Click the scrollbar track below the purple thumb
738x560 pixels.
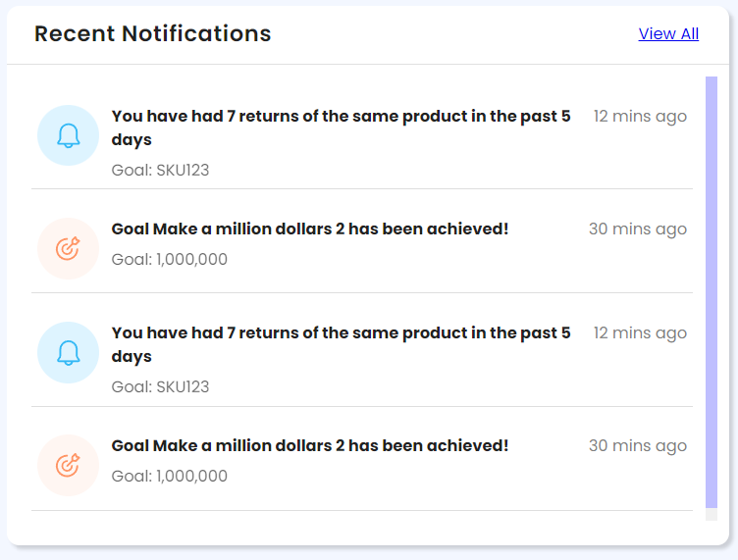[x=712, y=514]
